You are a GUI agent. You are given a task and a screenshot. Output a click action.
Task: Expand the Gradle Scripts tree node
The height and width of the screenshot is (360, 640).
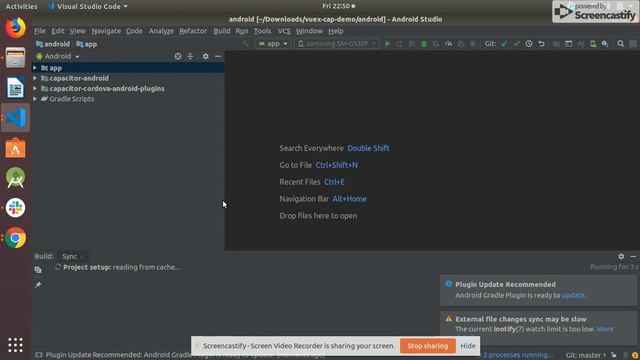pos(35,99)
